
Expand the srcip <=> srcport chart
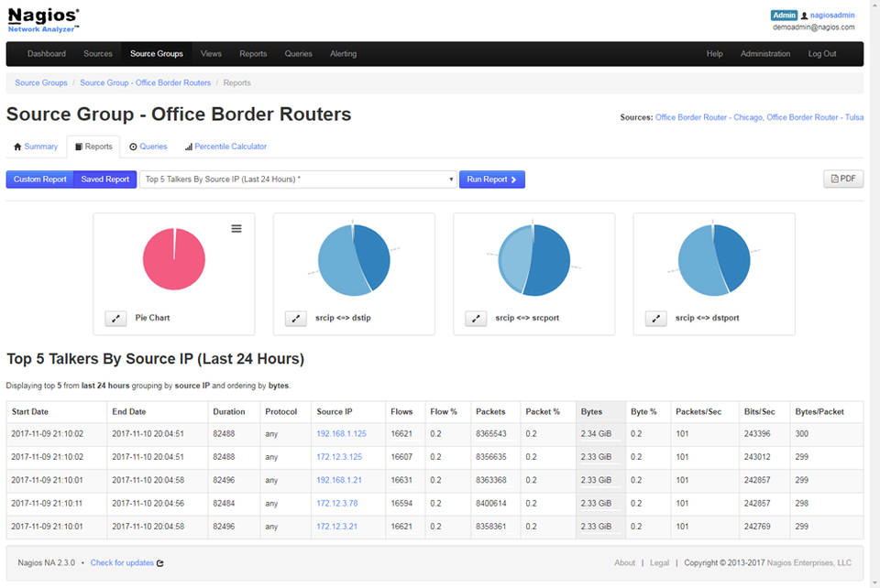pyautogui.click(x=475, y=318)
